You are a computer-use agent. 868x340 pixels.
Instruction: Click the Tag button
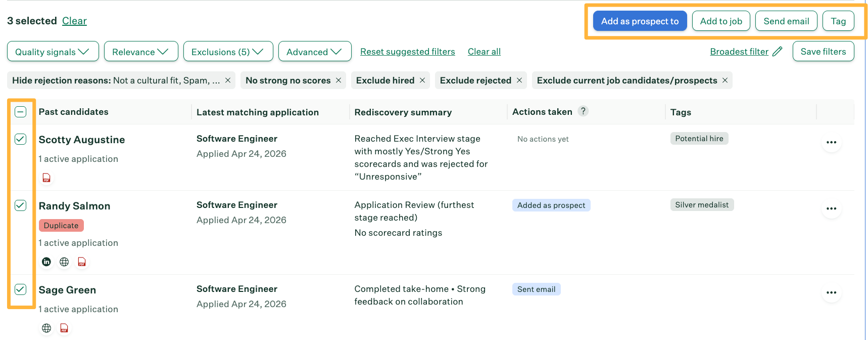(x=838, y=21)
